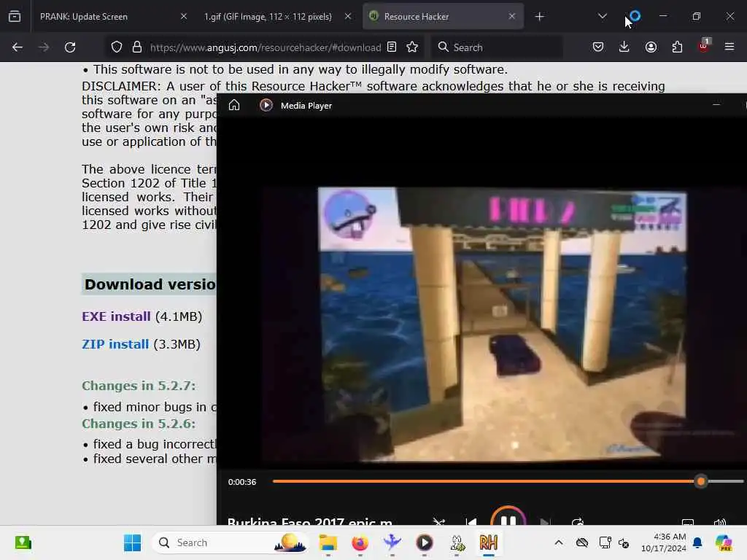Go to Media Player home icon
This screenshot has width=747, height=560.
pyautogui.click(x=234, y=105)
